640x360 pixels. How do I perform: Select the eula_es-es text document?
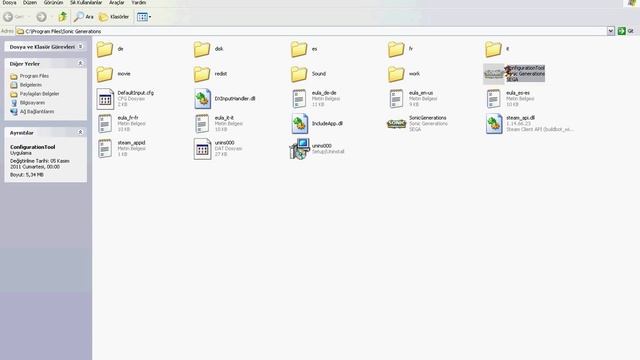pos(510,99)
